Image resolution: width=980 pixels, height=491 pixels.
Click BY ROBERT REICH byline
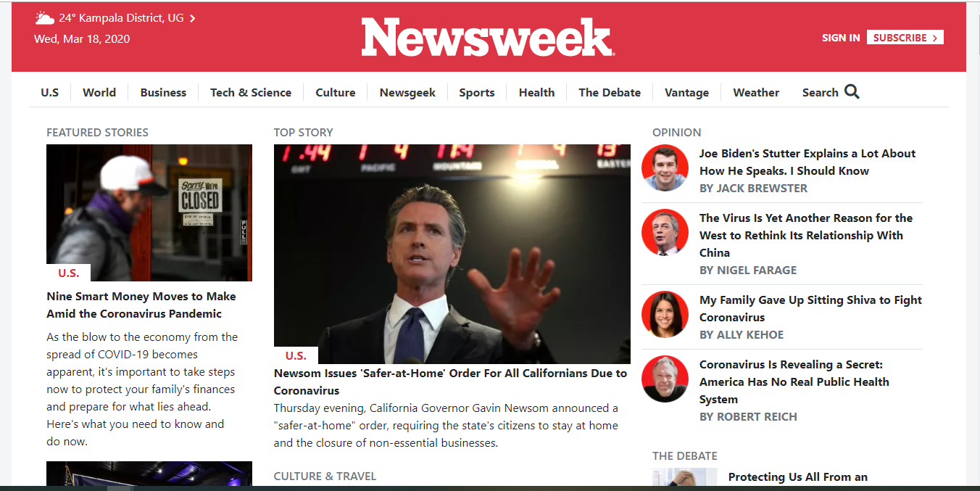coord(748,416)
